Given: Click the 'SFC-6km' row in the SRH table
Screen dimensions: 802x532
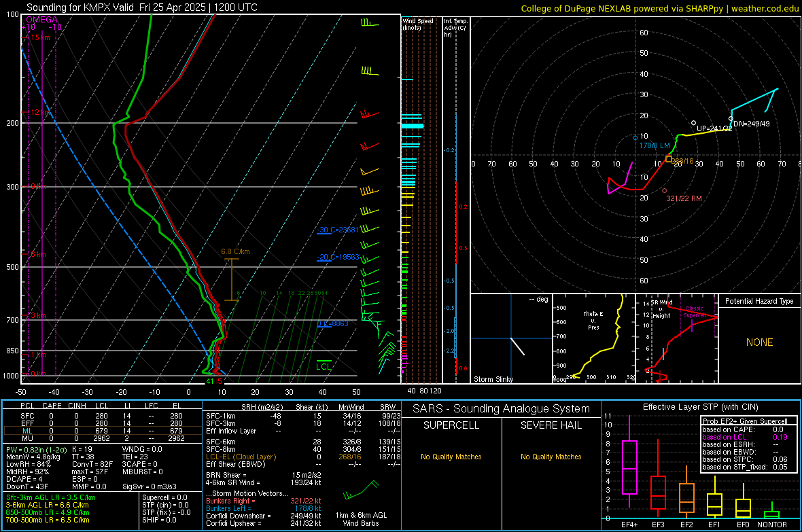Looking at the screenshot, I should (x=303, y=442).
